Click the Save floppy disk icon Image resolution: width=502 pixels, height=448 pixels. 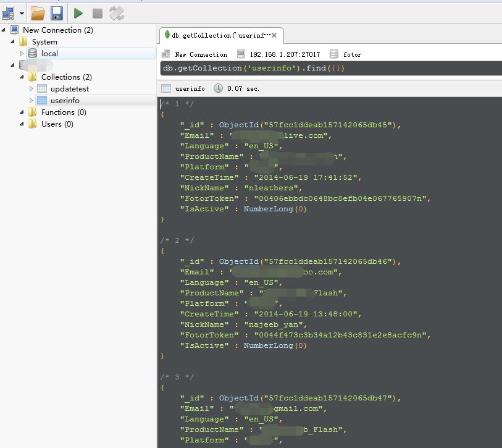coord(56,12)
